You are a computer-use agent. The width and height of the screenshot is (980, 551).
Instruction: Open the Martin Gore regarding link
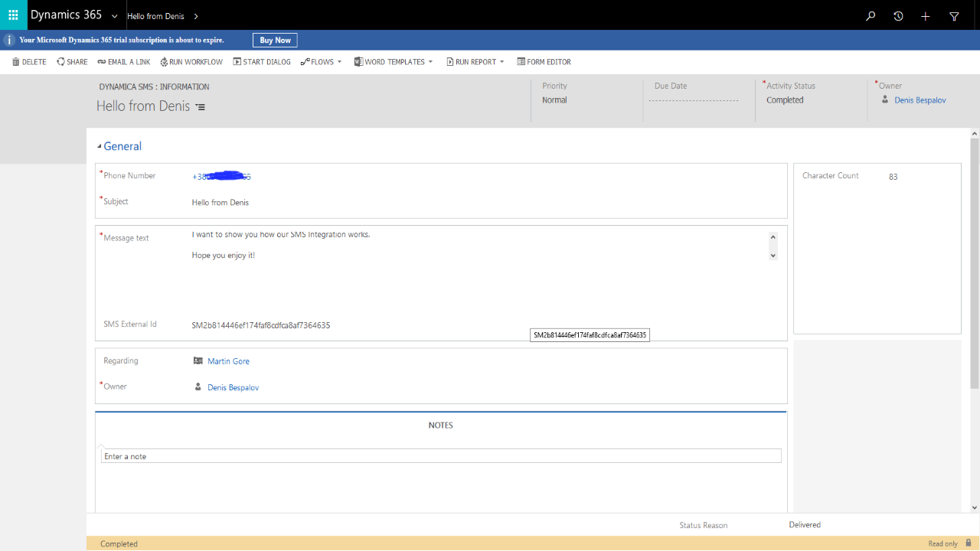tap(228, 361)
